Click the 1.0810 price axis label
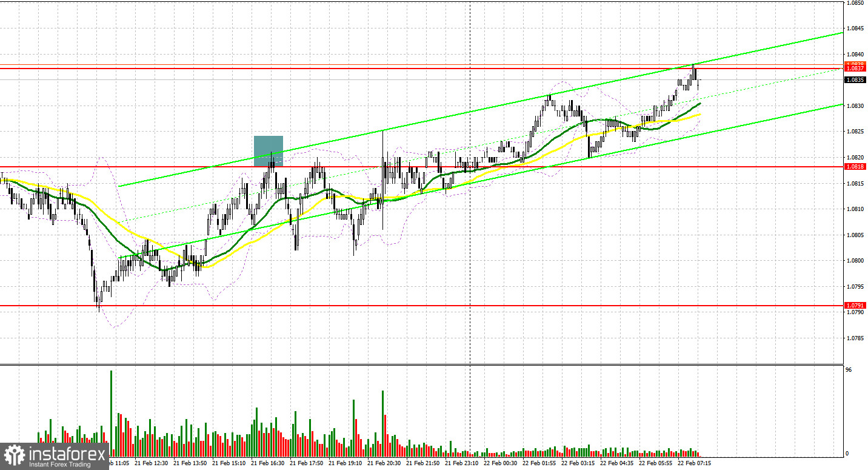868x470 pixels. point(855,209)
